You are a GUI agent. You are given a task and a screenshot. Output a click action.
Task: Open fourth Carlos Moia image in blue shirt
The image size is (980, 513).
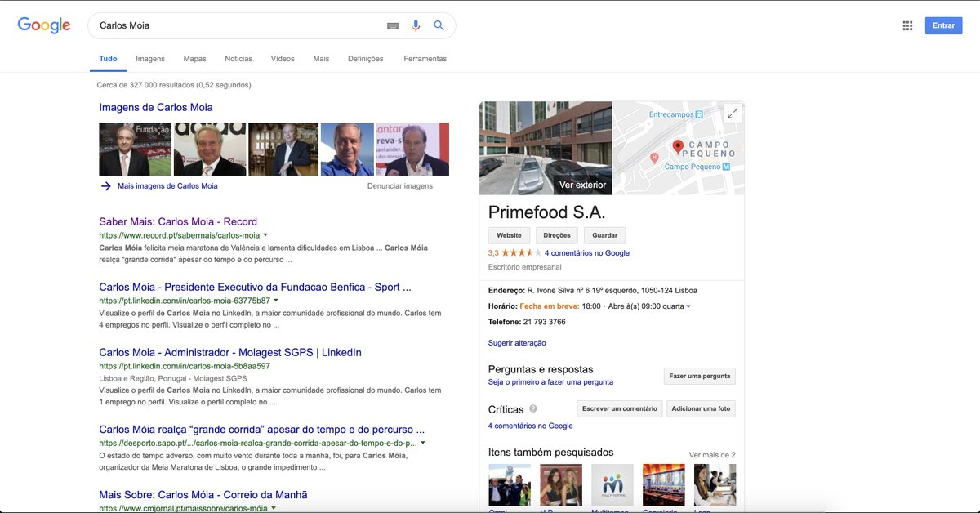click(x=347, y=149)
